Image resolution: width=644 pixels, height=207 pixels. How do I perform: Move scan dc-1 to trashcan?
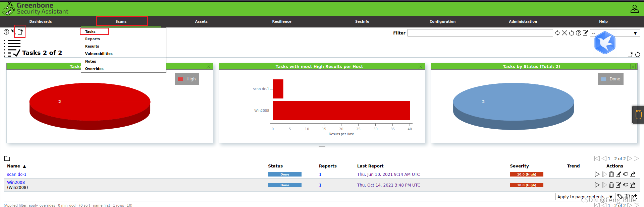click(x=611, y=174)
